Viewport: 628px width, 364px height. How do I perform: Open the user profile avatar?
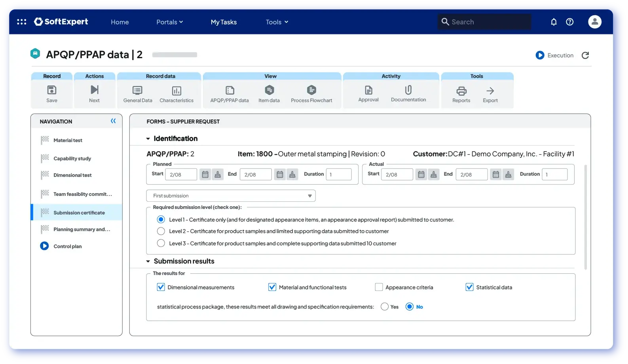[x=594, y=22]
